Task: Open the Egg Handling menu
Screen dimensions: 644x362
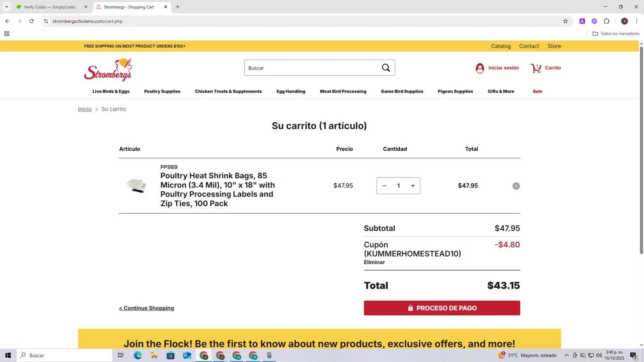Action: [291, 91]
